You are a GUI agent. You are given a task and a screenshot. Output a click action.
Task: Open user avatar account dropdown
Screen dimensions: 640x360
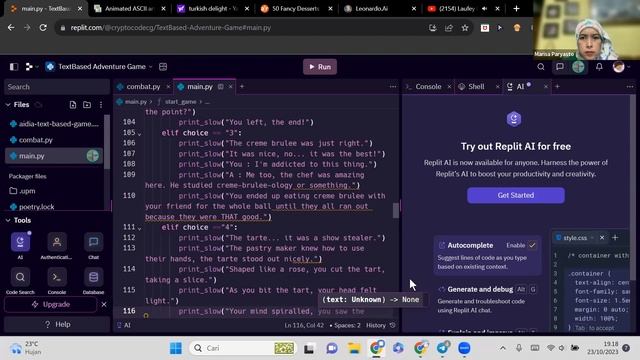[621, 67]
